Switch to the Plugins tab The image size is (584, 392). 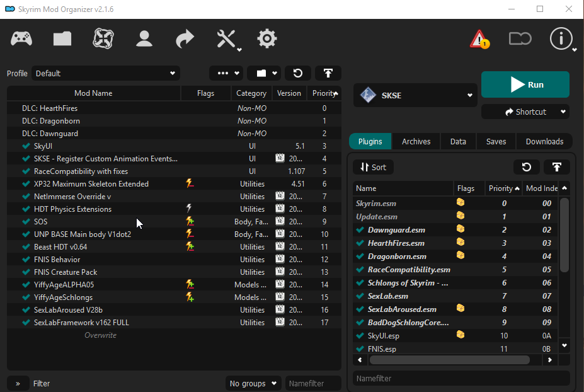[x=370, y=141]
